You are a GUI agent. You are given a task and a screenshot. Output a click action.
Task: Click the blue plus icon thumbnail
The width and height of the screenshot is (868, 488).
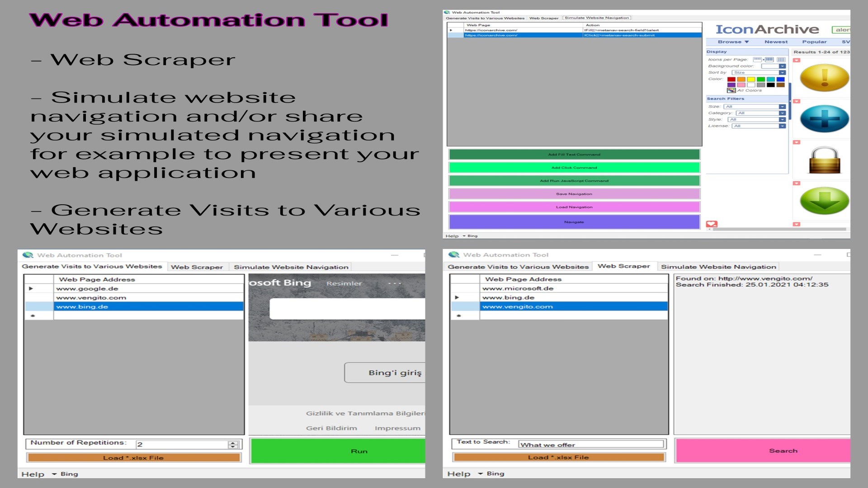[x=824, y=119]
